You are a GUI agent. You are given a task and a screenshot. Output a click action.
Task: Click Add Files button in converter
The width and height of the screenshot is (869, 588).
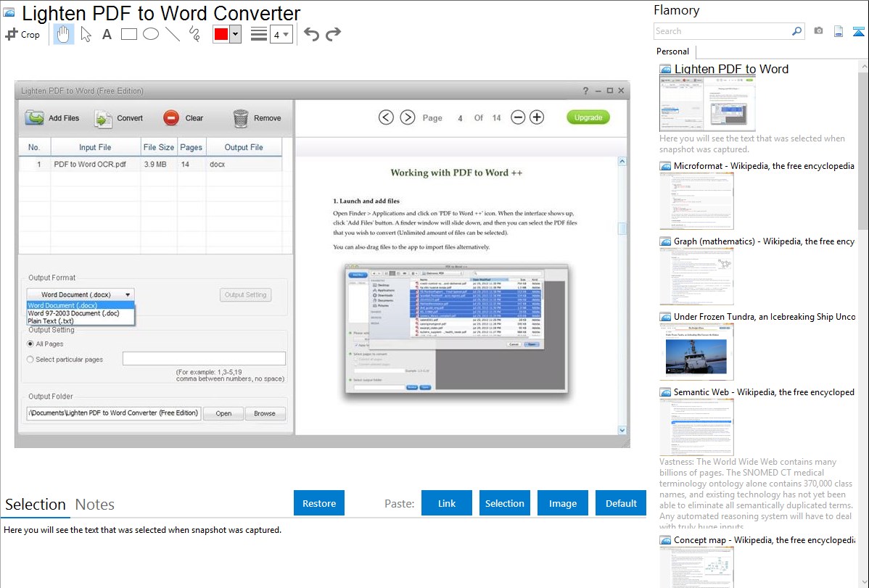click(52, 118)
